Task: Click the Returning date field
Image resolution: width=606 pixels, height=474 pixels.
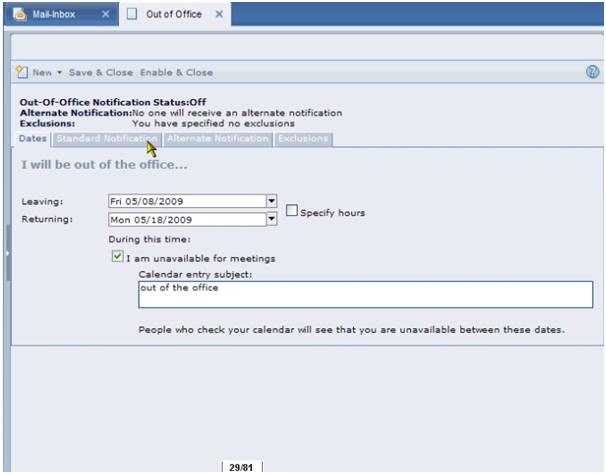Action: click(x=187, y=220)
